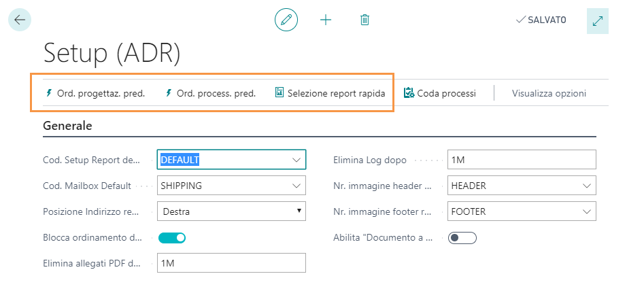Disable the Blocca ordinamento toggle
The height and width of the screenshot is (291, 644).
click(x=172, y=237)
